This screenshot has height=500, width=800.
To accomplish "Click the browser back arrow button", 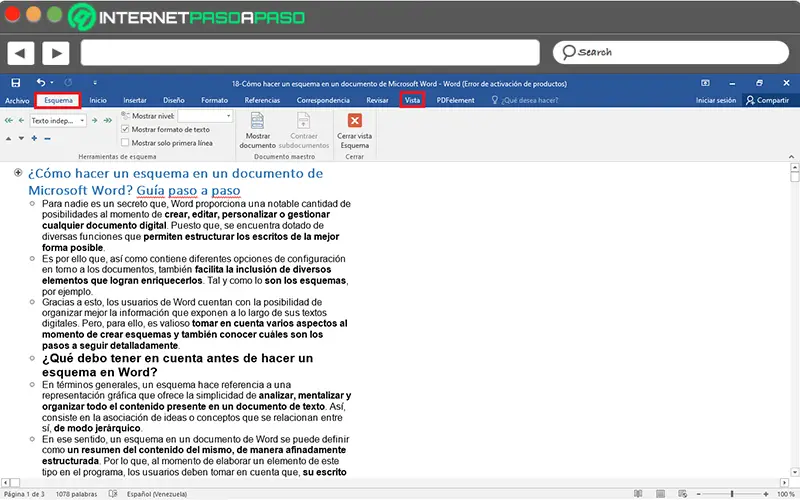I will (x=20, y=53).
